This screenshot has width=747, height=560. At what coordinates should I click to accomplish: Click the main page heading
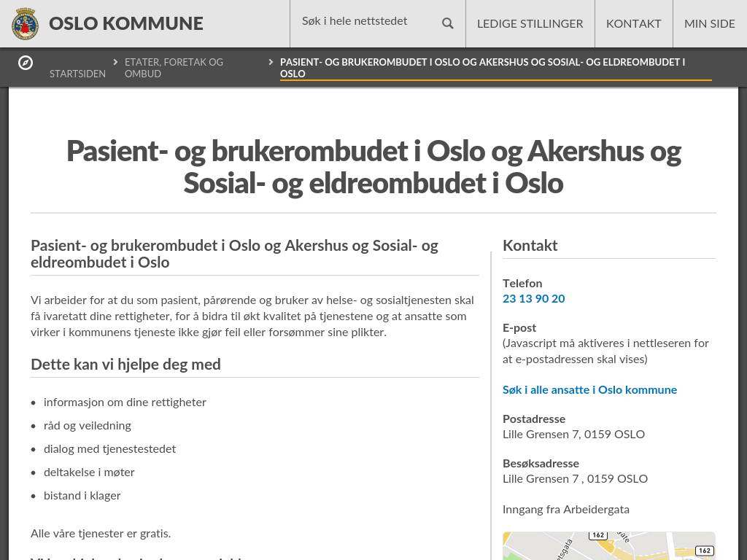click(x=373, y=167)
